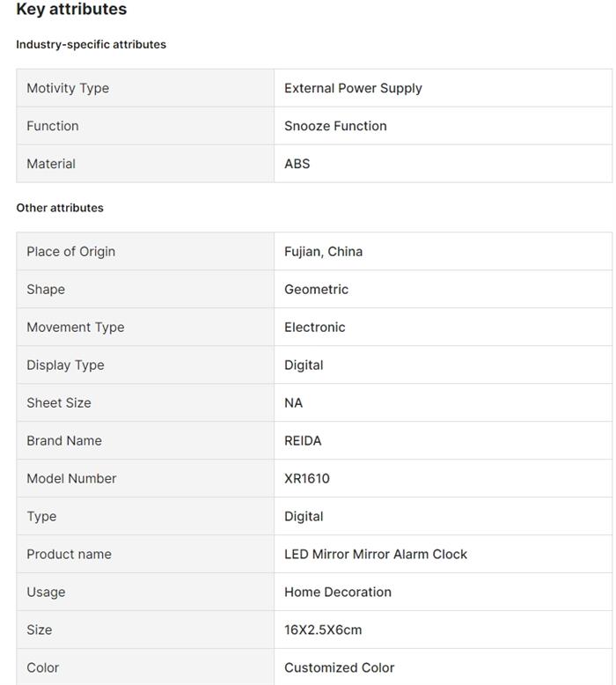Click the Customized Color value
This screenshot has width=616, height=685.
coord(339,668)
